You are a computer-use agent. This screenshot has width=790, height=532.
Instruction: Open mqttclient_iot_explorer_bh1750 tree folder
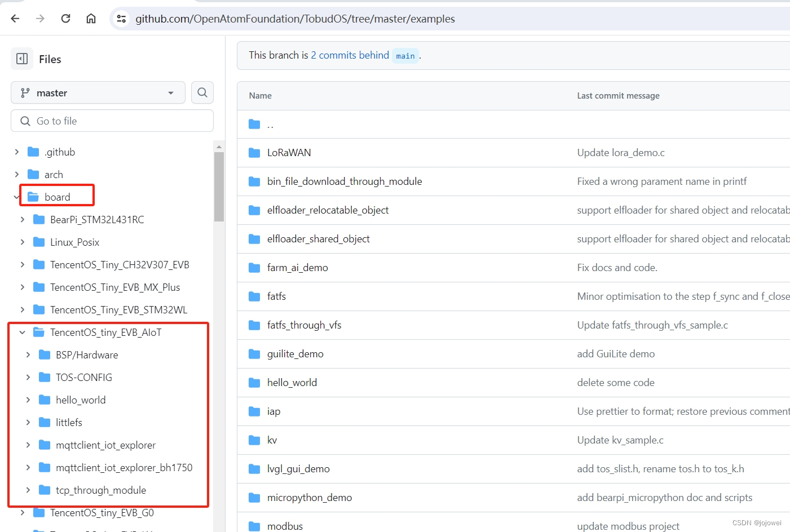(124, 467)
